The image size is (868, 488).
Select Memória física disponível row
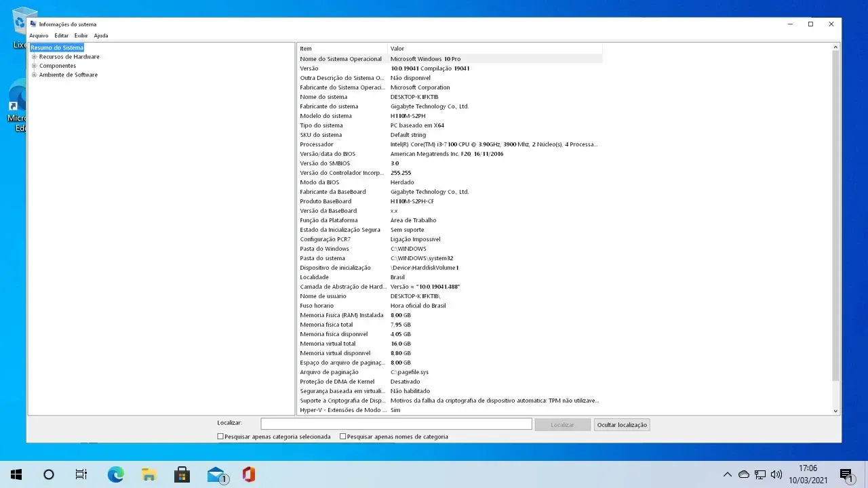(450, 334)
